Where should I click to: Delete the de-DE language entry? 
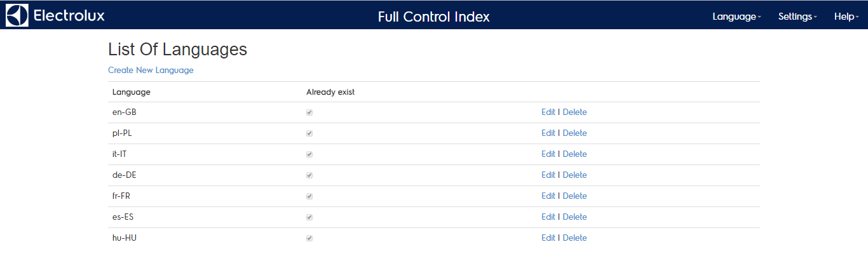coord(574,175)
